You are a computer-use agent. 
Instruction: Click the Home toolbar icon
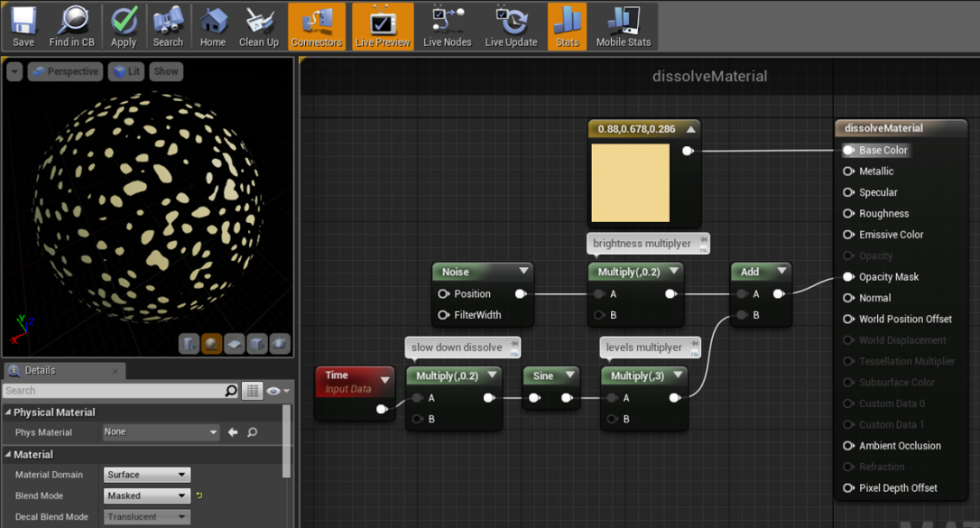click(213, 25)
